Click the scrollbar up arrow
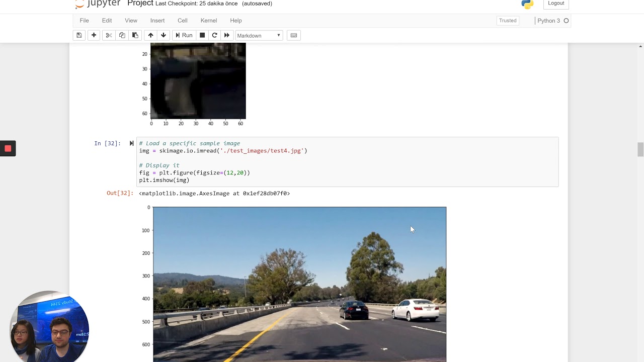 pyautogui.click(x=640, y=46)
